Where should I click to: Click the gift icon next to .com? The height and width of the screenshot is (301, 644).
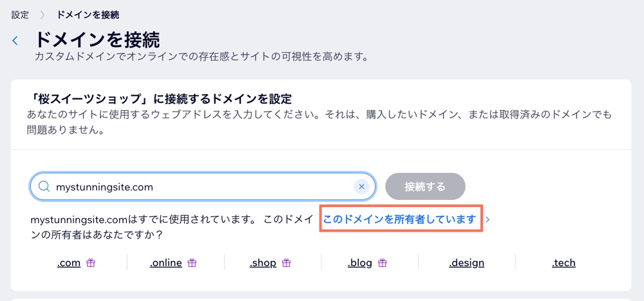(x=91, y=263)
